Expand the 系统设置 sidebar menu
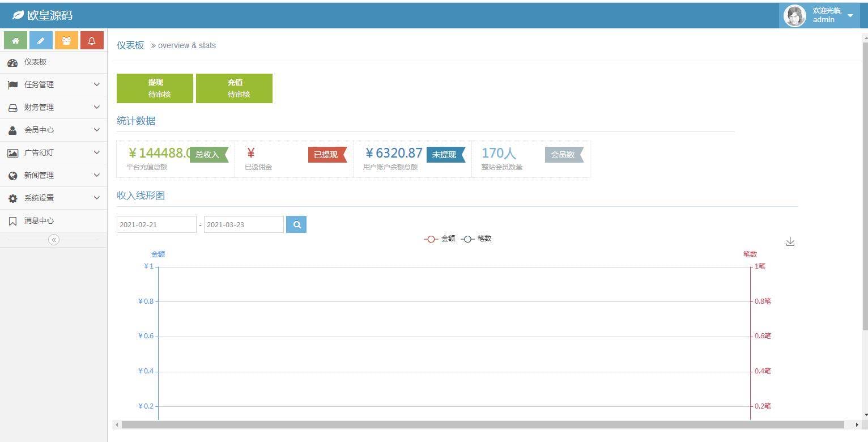Image resolution: width=868 pixels, height=442 pixels. coord(54,198)
